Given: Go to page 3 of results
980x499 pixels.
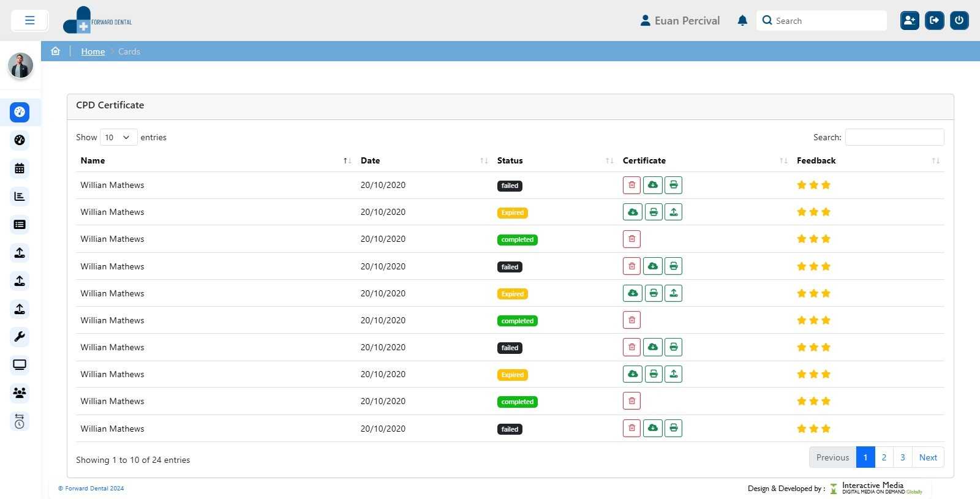Looking at the screenshot, I should coord(902,457).
